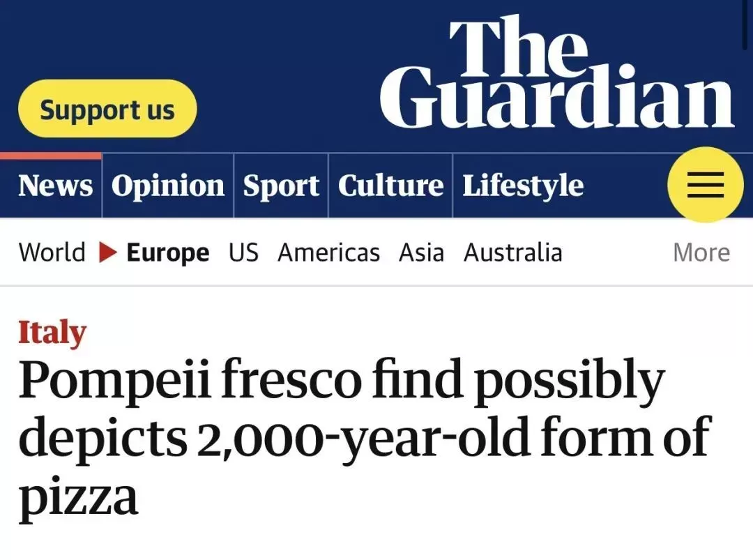Screen dimensions: 753x560
Task: Open the US edition link
Action: coord(243,252)
